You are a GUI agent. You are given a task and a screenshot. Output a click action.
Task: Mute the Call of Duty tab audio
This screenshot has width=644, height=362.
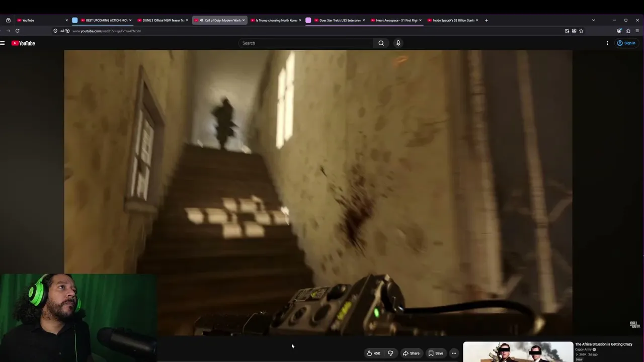click(x=201, y=20)
